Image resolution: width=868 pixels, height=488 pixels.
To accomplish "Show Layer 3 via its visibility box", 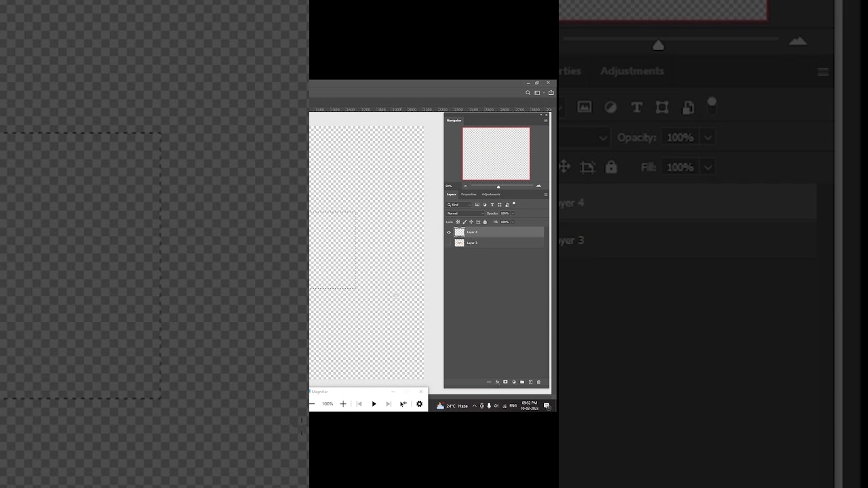I will tap(449, 243).
